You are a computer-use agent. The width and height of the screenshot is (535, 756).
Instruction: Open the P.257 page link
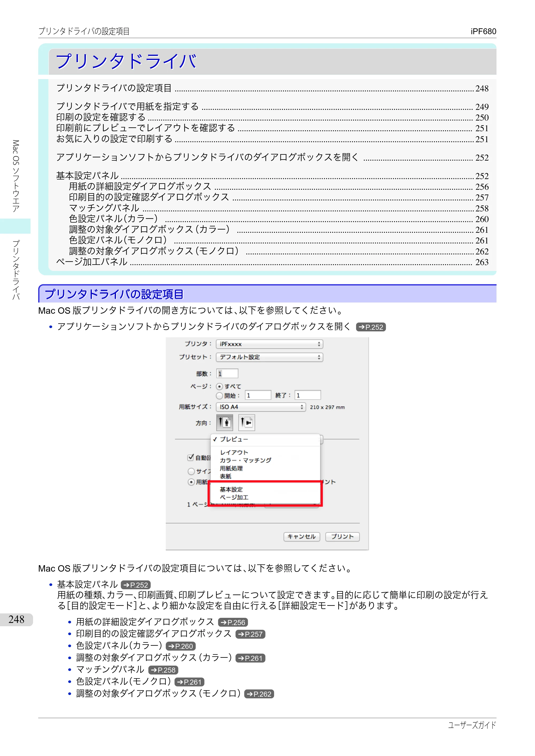tap(250, 634)
